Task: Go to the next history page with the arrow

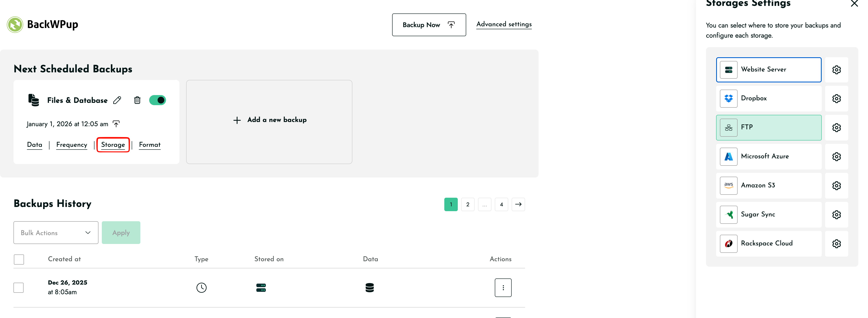Action: [518, 204]
